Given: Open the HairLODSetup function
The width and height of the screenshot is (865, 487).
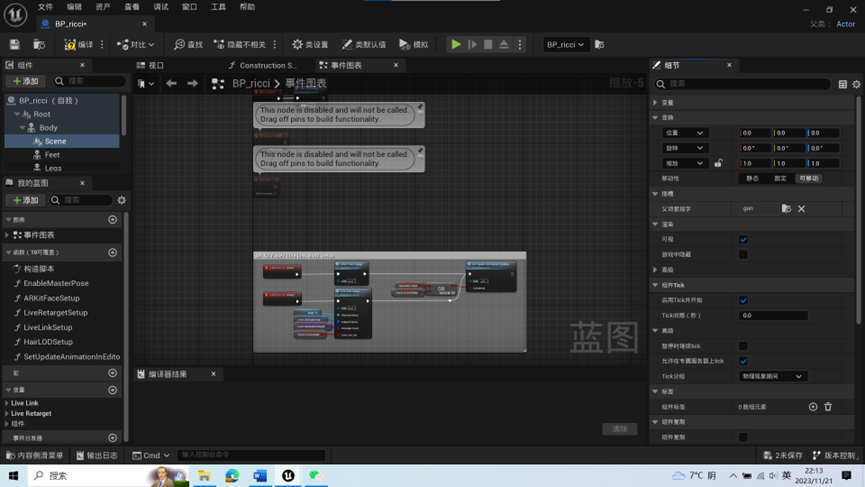Looking at the screenshot, I should coord(48,342).
